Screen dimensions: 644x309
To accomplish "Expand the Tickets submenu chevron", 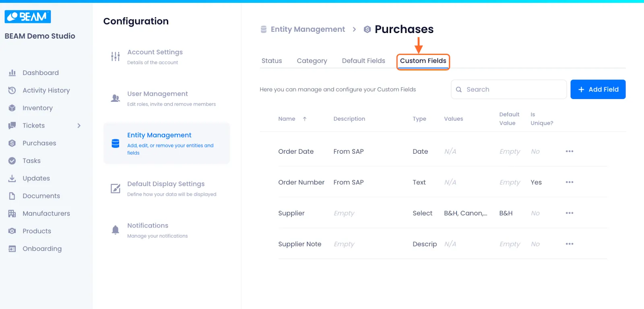I will click(x=79, y=126).
